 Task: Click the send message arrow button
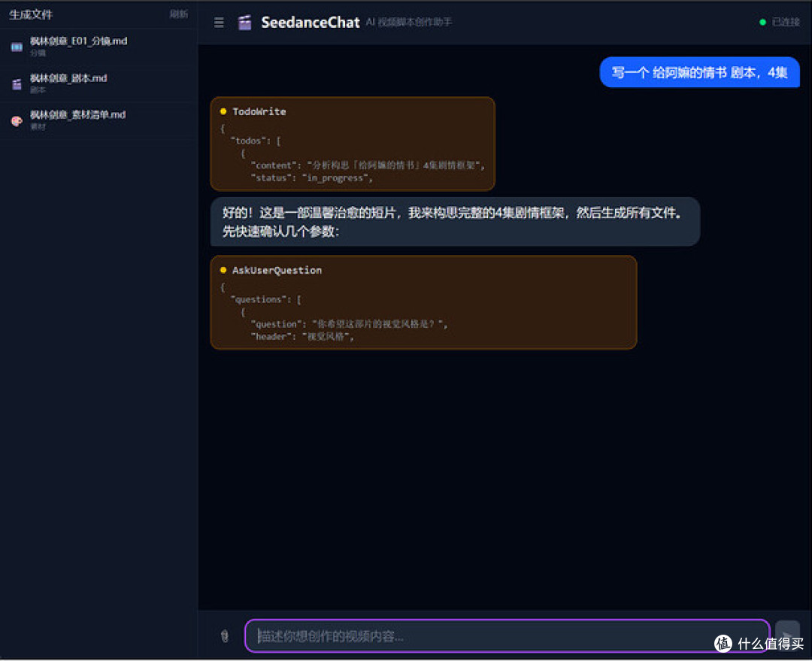pyautogui.click(x=786, y=635)
